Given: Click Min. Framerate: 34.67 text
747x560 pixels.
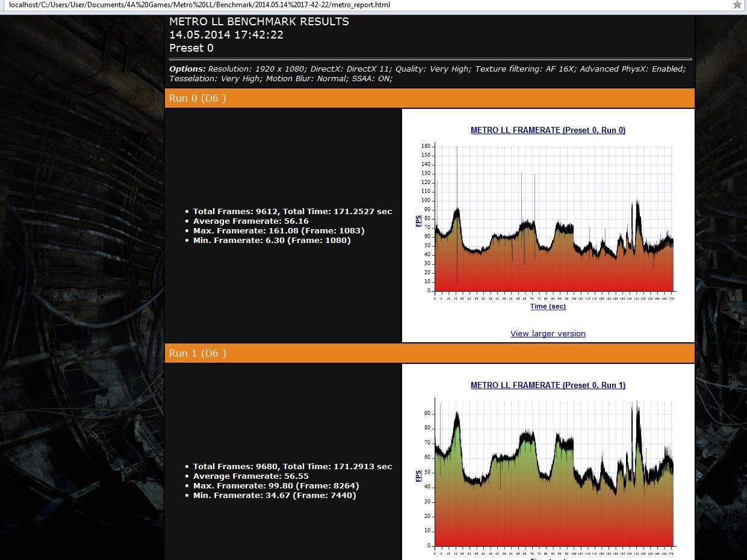Looking at the screenshot, I should [274, 496].
